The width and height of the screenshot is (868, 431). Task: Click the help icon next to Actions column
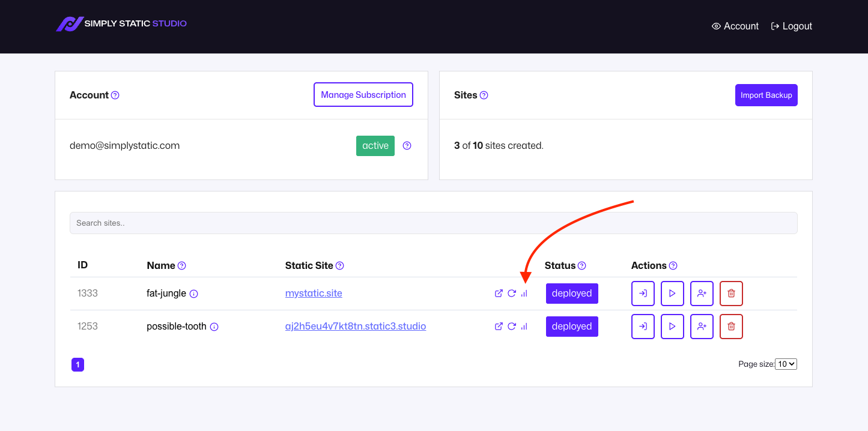[673, 266]
